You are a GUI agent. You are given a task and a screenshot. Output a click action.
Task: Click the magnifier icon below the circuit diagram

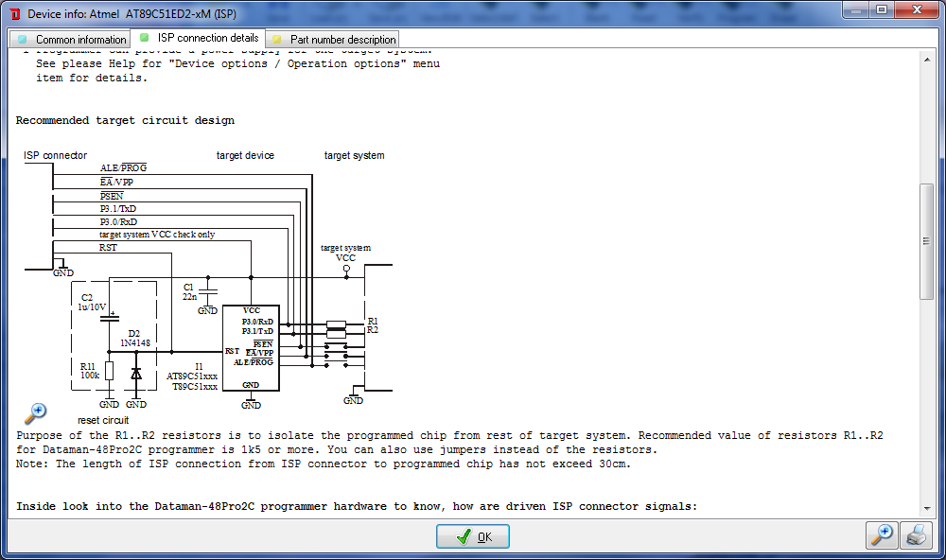[x=35, y=412]
